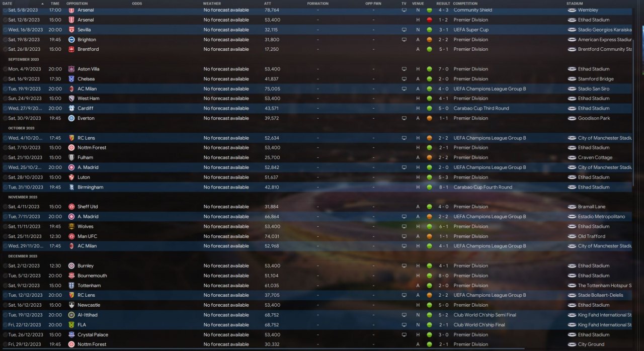Click the Luton club badge
The height and width of the screenshot is (351, 644).
[71, 177]
